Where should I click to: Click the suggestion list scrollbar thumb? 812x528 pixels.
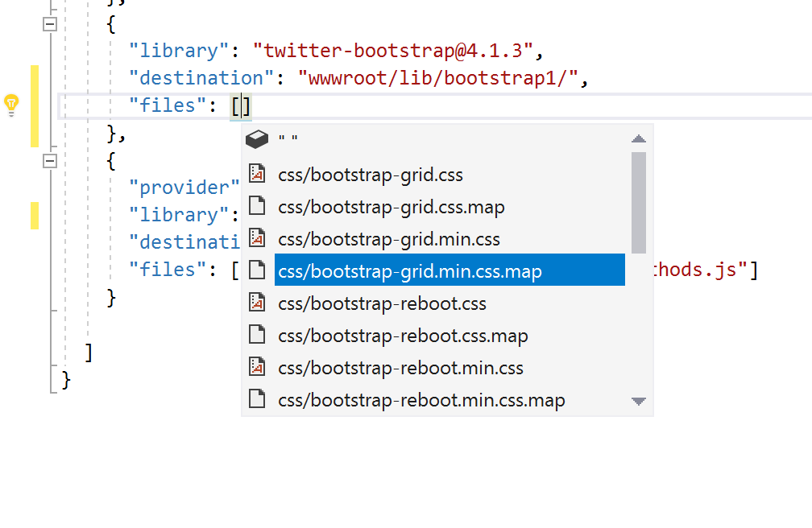coord(639,202)
